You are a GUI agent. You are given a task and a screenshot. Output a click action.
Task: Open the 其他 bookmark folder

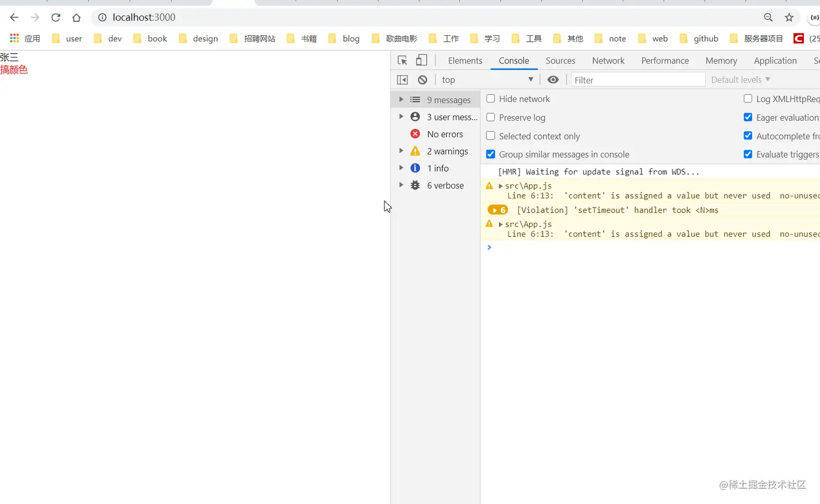pyautogui.click(x=568, y=38)
